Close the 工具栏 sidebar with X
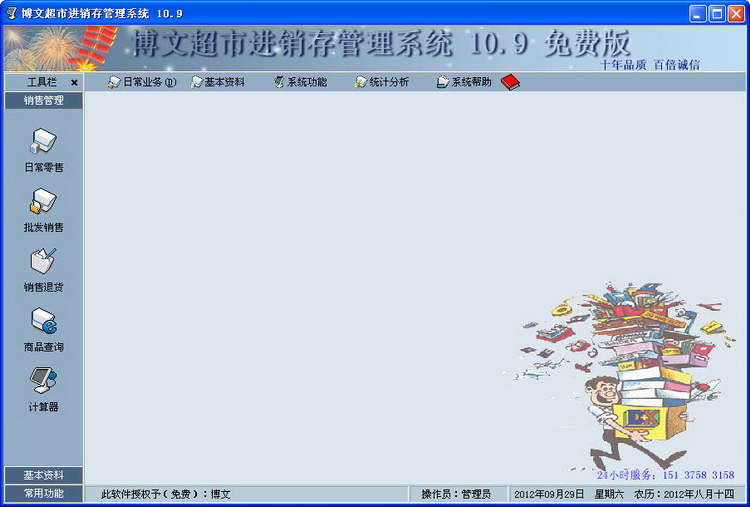This screenshot has width=750, height=507. point(74,82)
